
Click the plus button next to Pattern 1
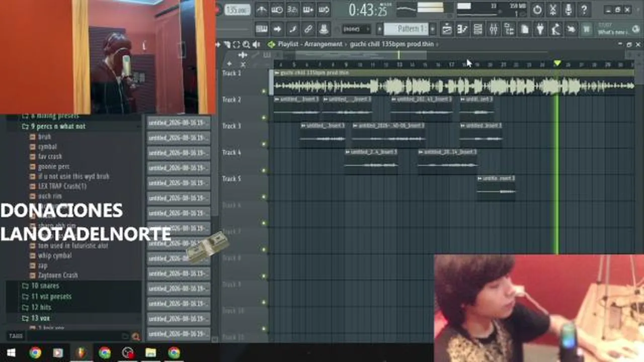(x=433, y=29)
